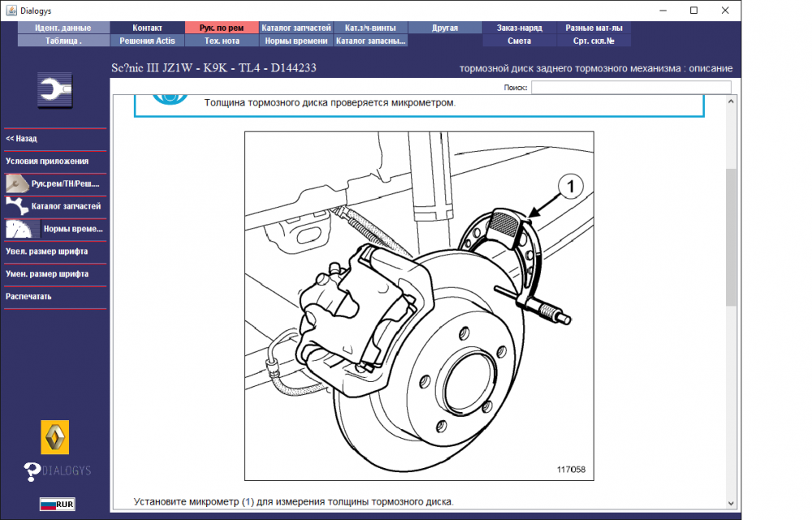Click the Нормы времени gauge icon
Image resolution: width=812 pixels, height=520 pixels.
23,229
